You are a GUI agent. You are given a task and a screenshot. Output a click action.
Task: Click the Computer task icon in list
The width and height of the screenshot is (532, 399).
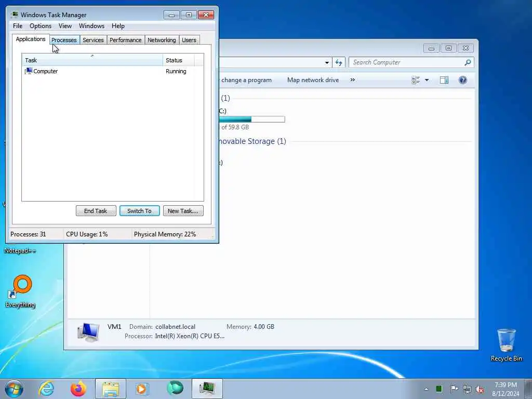click(x=29, y=71)
